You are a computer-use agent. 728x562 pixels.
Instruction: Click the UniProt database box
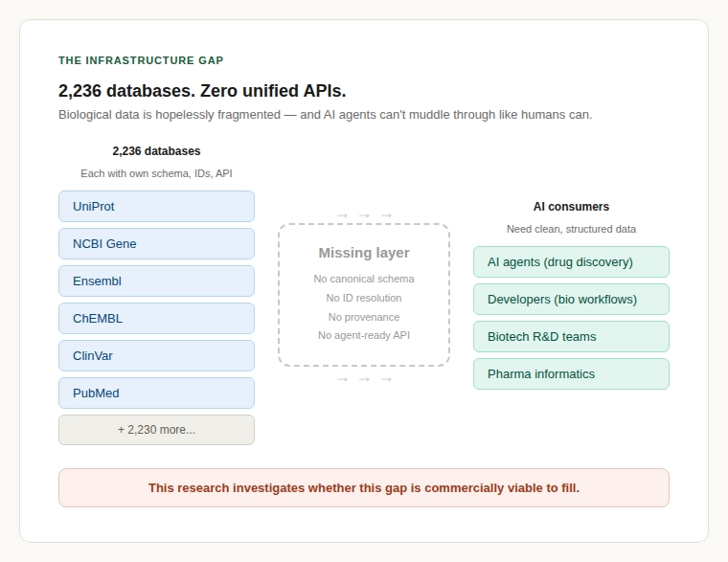click(156, 206)
